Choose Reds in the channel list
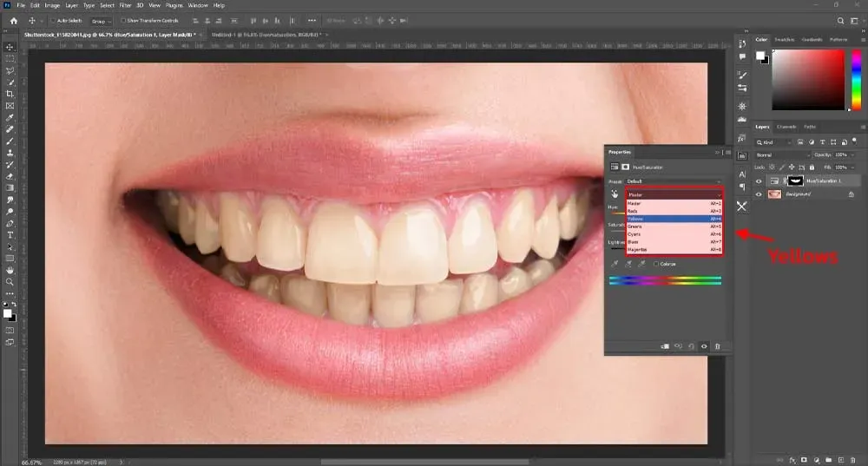868x466 pixels. click(674, 212)
